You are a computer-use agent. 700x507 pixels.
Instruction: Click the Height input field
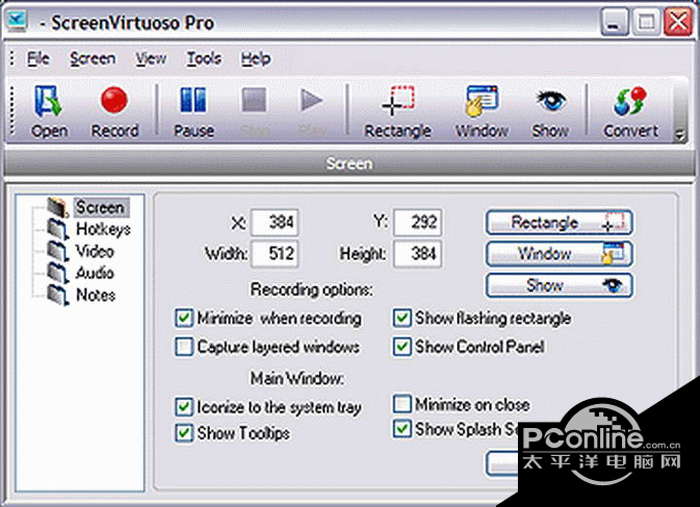(x=417, y=254)
